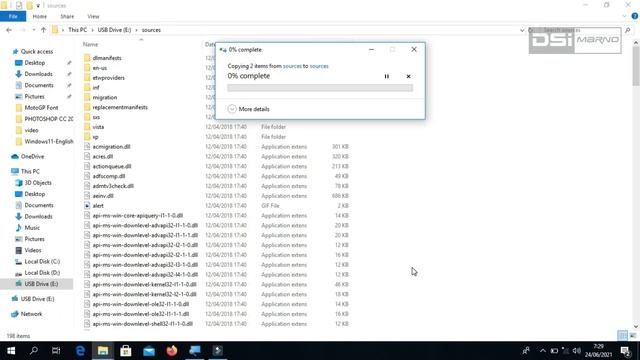Select actionqueue.dll file
The height and width of the screenshot is (360, 640).
(x=112, y=166)
